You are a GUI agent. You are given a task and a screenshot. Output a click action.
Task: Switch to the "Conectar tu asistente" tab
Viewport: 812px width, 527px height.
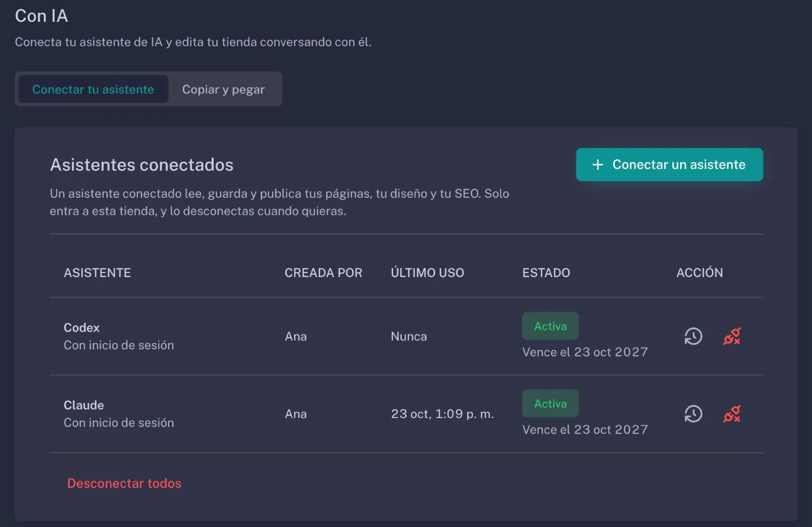coord(93,89)
